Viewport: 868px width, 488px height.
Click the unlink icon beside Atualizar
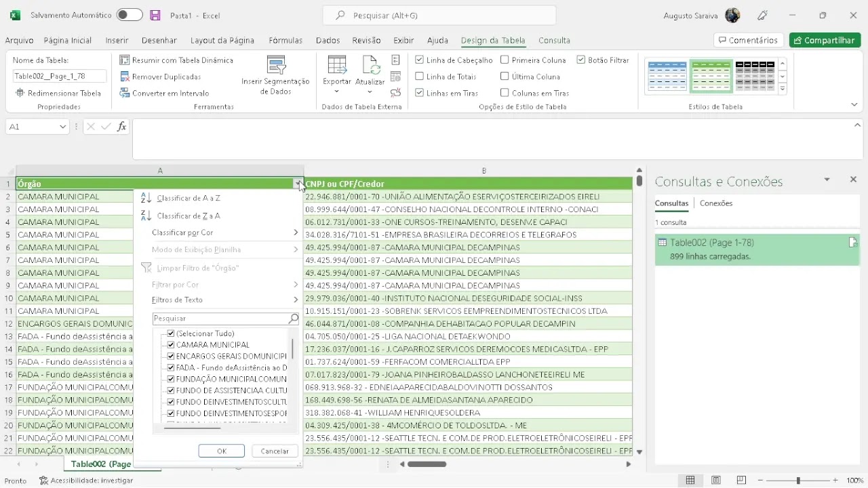point(396,93)
